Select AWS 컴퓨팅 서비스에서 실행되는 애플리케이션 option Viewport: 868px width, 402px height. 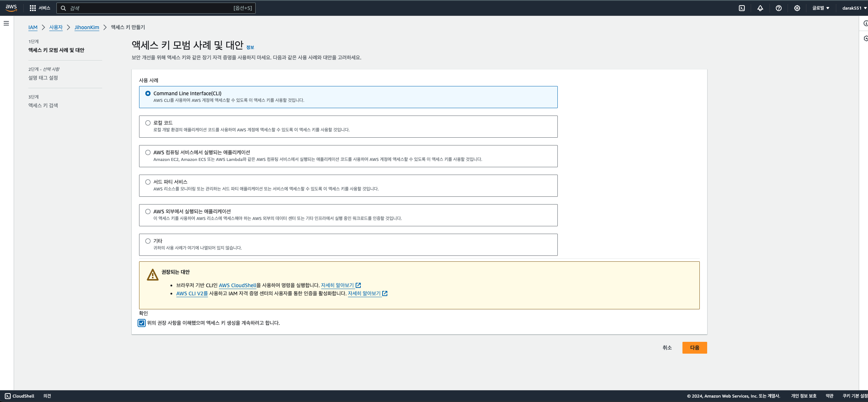(x=148, y=152)
